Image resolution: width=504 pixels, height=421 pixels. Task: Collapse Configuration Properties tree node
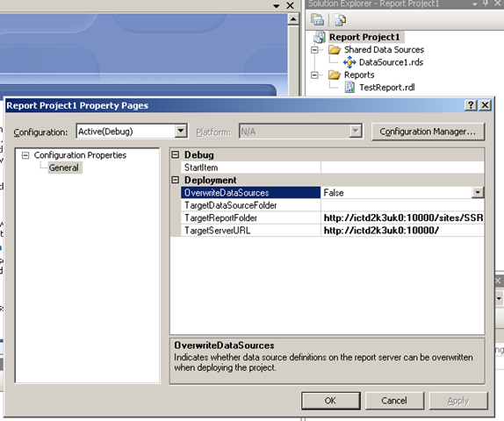tap(25, 155)
